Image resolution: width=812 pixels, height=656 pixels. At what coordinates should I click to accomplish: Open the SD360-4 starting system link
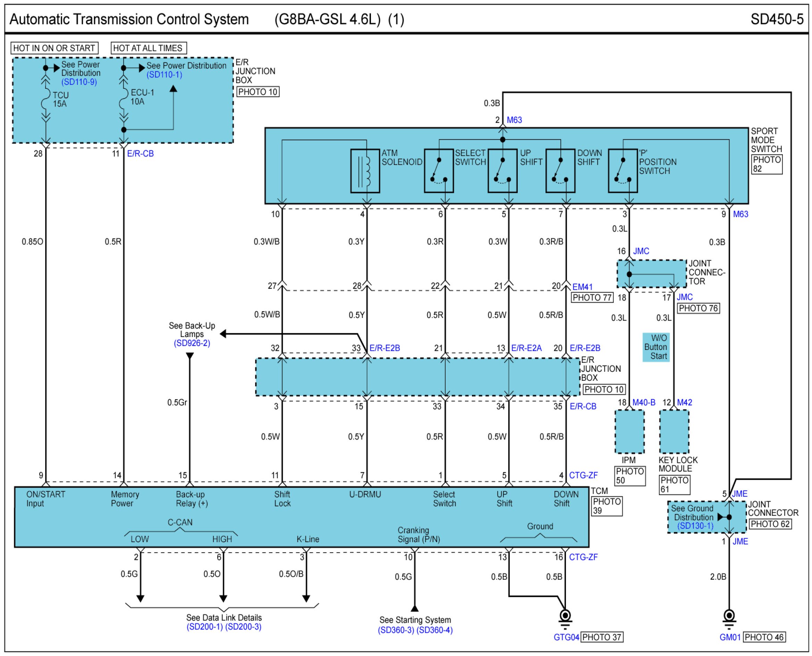(x=434, y=630)
